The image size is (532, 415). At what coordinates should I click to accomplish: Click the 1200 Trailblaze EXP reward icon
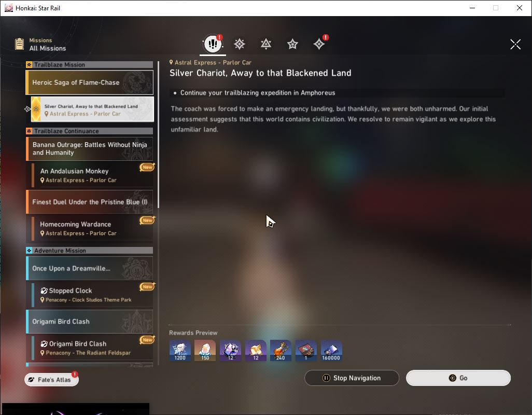tap(180, 351)
